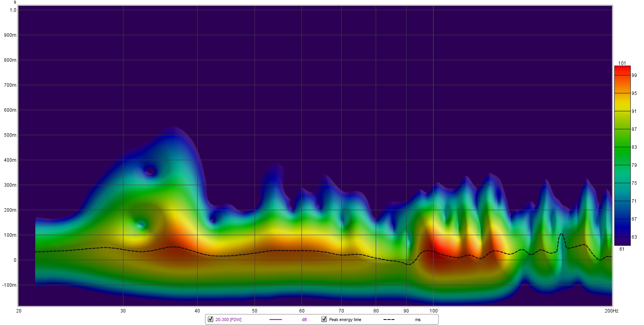Click the dashed black line legend sample
This screenshot has width=644, height=325.
tap(389, 320)
